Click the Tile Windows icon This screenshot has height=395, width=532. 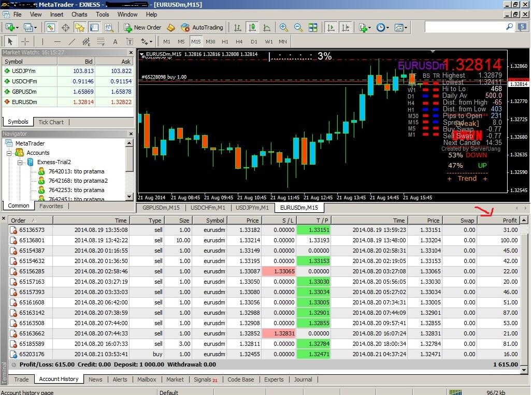tap(313, 27)
